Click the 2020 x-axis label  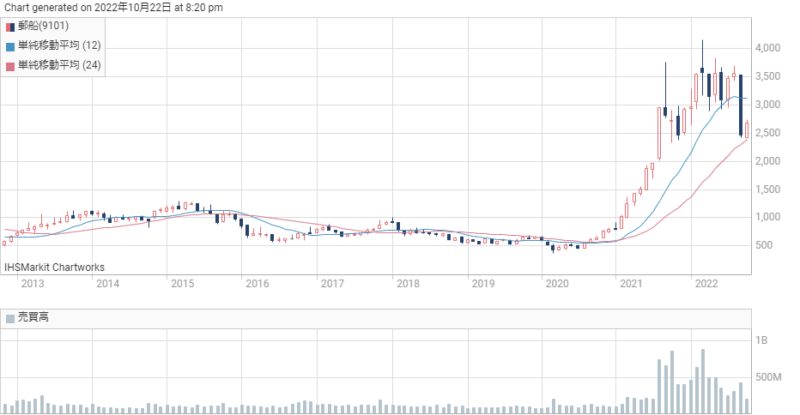click(557, 284)
